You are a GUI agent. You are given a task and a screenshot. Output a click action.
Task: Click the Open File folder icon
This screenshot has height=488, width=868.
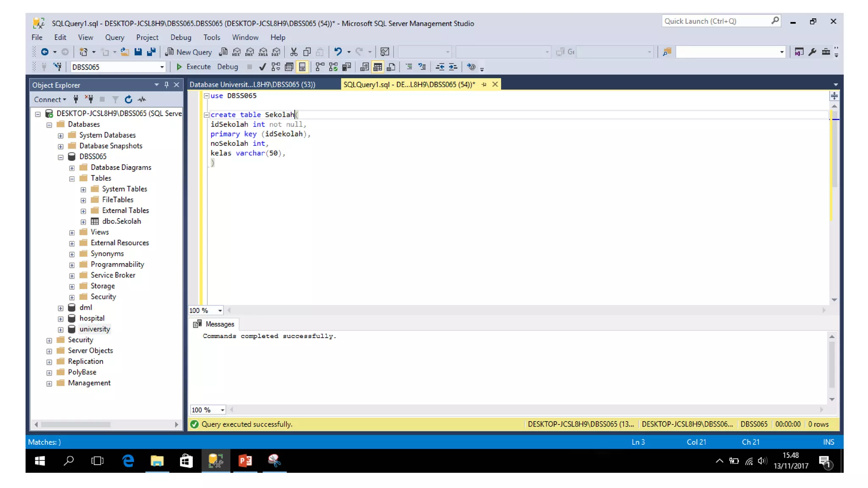pyautogui.click(x=125, y=52)
